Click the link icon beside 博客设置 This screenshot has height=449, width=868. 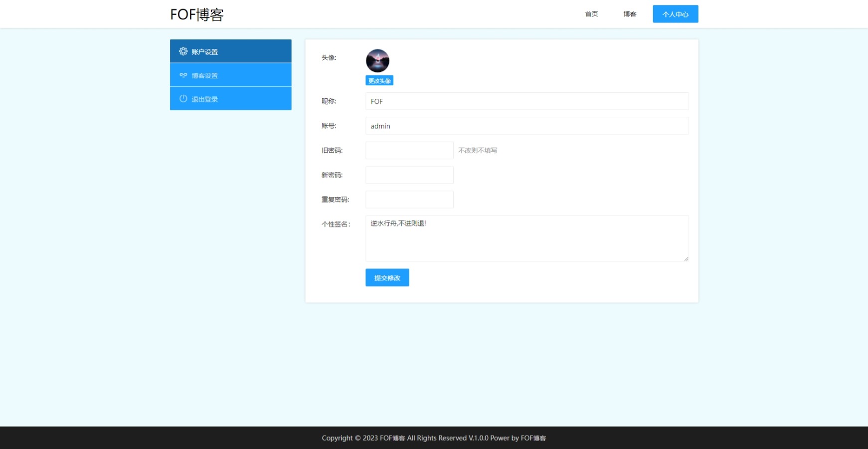pos(183,75)
